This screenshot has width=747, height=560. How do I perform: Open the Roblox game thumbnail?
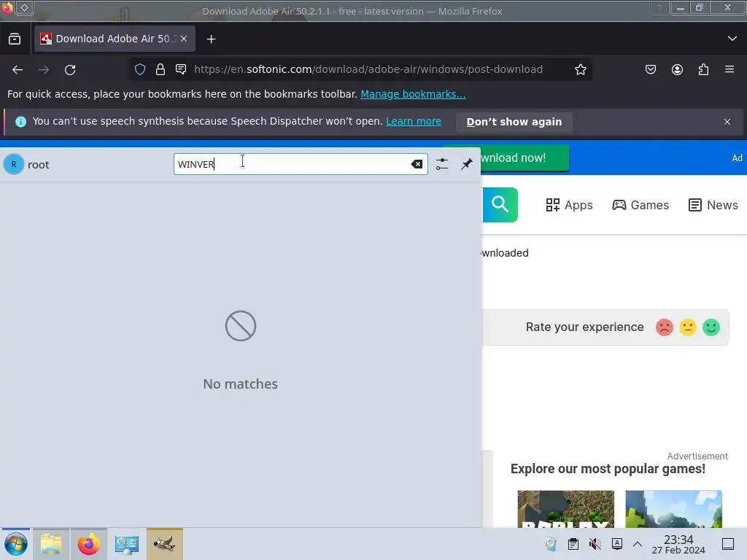tap(566, 508)
